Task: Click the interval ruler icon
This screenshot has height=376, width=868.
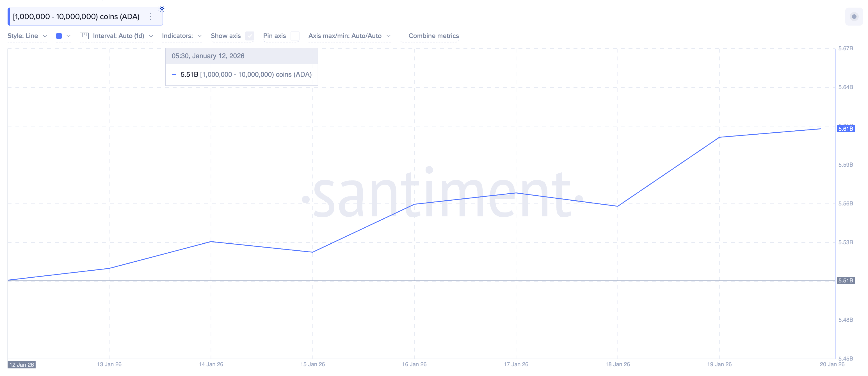Action: [x=84, y=36]
